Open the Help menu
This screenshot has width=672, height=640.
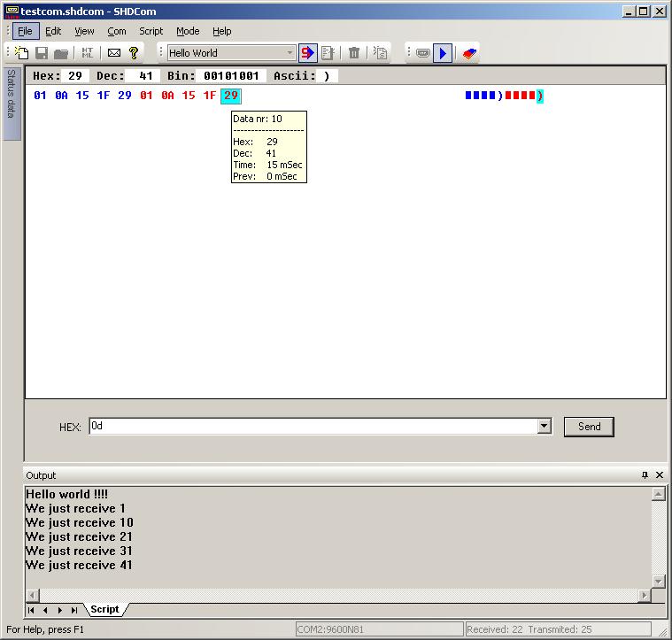221,31
